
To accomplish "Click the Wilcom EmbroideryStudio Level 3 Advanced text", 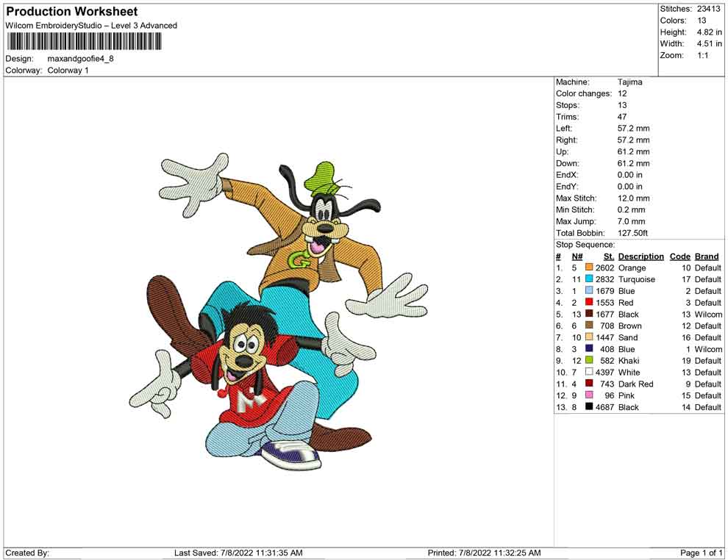I will 91,26.
